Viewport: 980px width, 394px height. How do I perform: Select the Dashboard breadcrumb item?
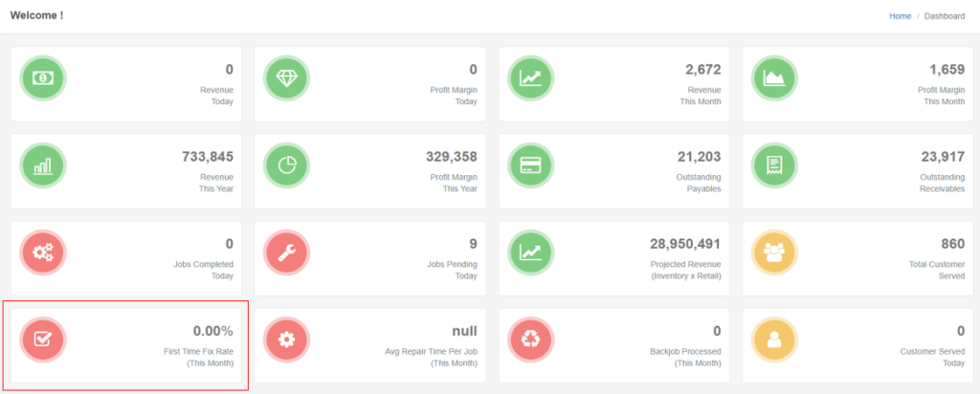(x=945, y=16)
